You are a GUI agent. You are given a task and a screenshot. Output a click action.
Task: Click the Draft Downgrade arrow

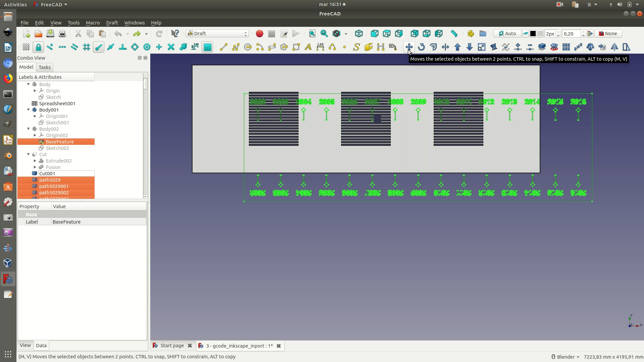(x=470, y=47)
